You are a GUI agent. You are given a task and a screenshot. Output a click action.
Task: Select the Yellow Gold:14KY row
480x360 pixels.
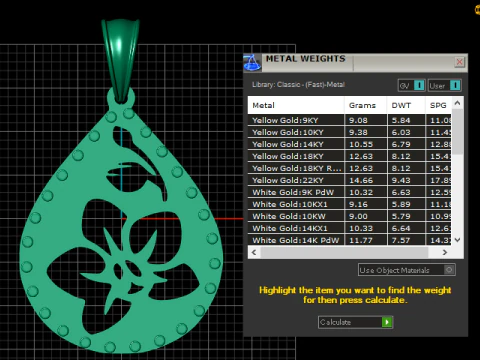click(349, 144)
